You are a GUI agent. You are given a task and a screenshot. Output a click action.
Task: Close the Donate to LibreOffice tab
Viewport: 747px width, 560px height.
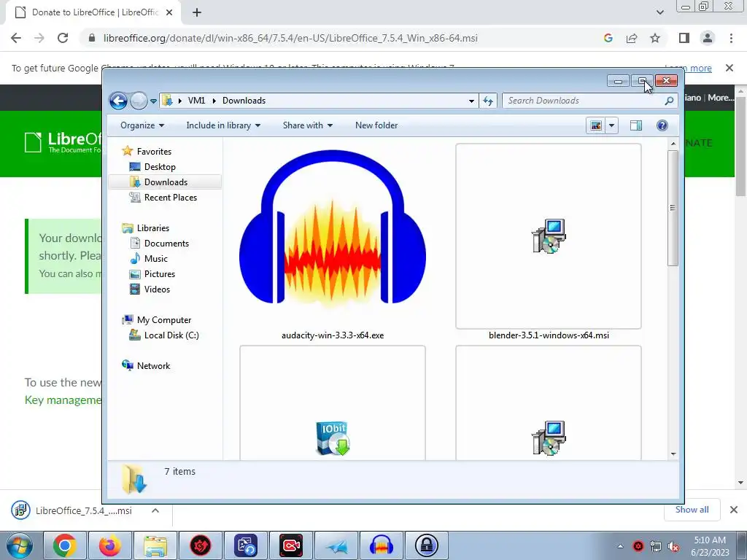coord(169,12)
